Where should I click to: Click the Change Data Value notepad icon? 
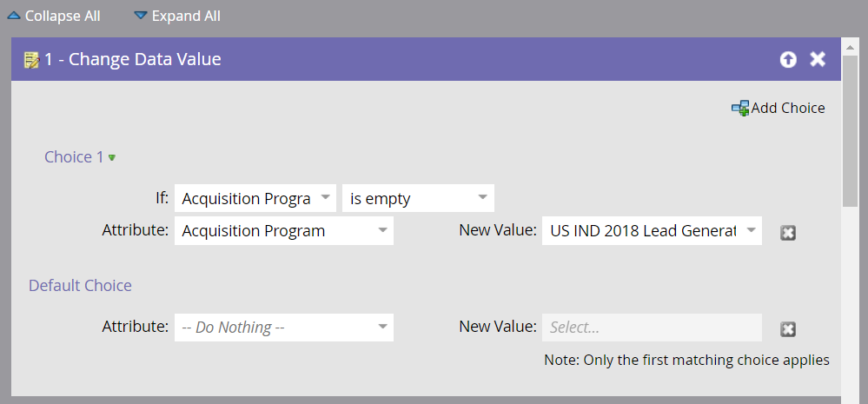(x=31, y=60)
